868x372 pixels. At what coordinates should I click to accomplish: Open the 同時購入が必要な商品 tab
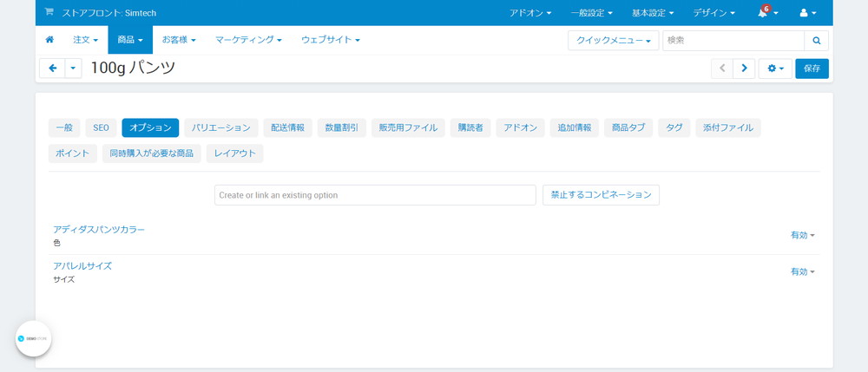pyautogui.click(x=152, y=153)
